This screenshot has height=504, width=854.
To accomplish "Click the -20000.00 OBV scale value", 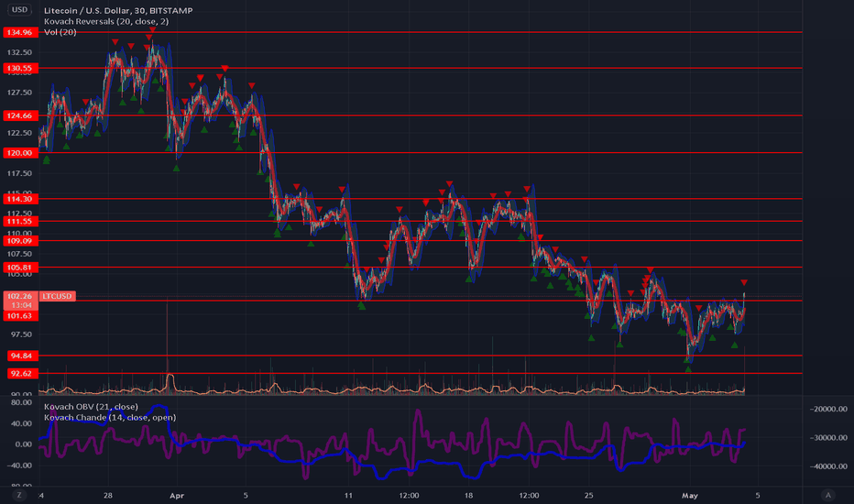I will (x=828, y=409).
